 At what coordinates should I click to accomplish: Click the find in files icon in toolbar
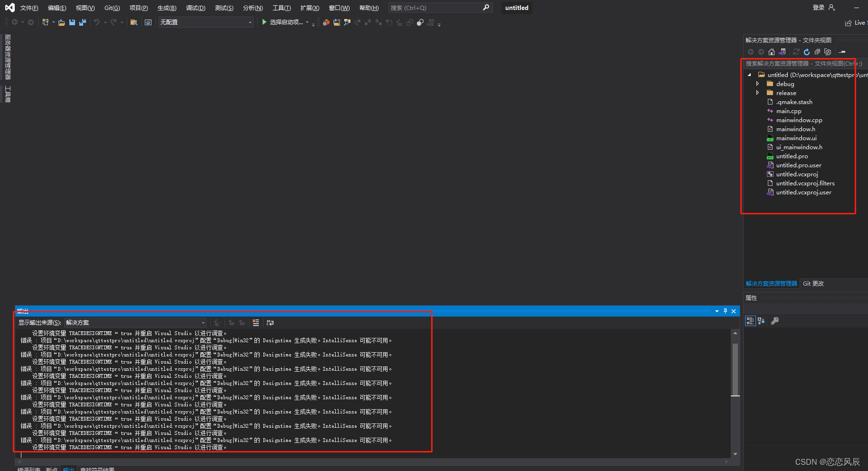(134, 22)
